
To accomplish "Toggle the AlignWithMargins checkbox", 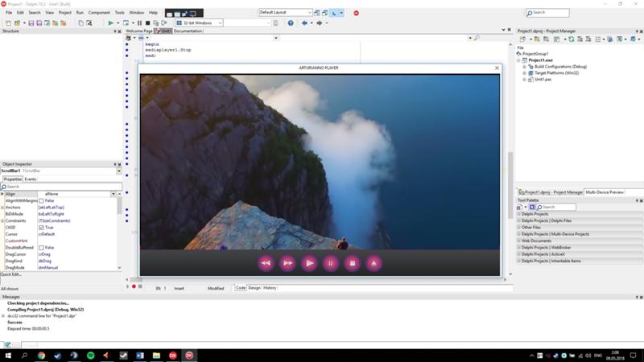I will coord(41,200).
